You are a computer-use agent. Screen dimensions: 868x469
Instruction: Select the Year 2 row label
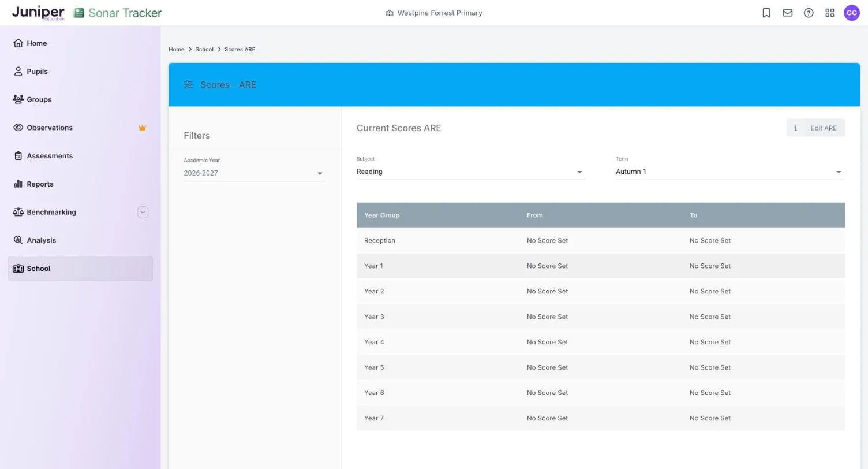point(374,292)
